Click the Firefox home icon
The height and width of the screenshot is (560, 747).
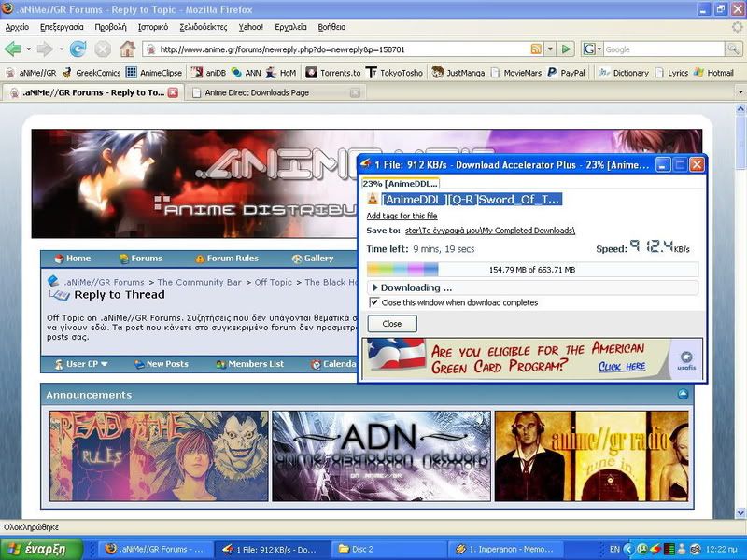pos(127,49)
